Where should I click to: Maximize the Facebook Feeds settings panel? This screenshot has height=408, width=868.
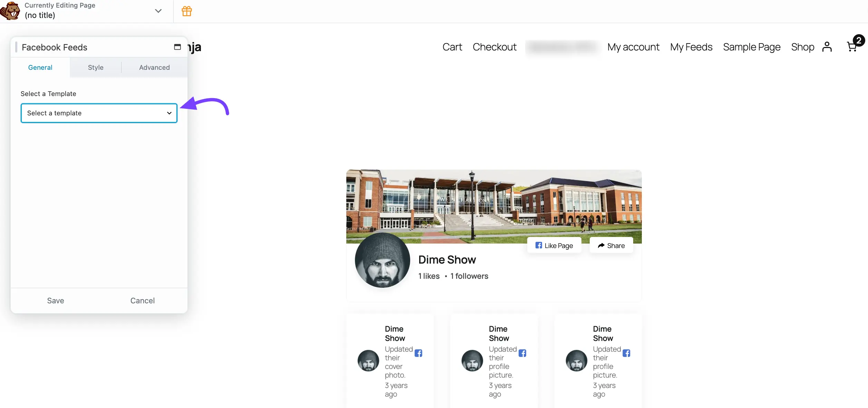177,47
